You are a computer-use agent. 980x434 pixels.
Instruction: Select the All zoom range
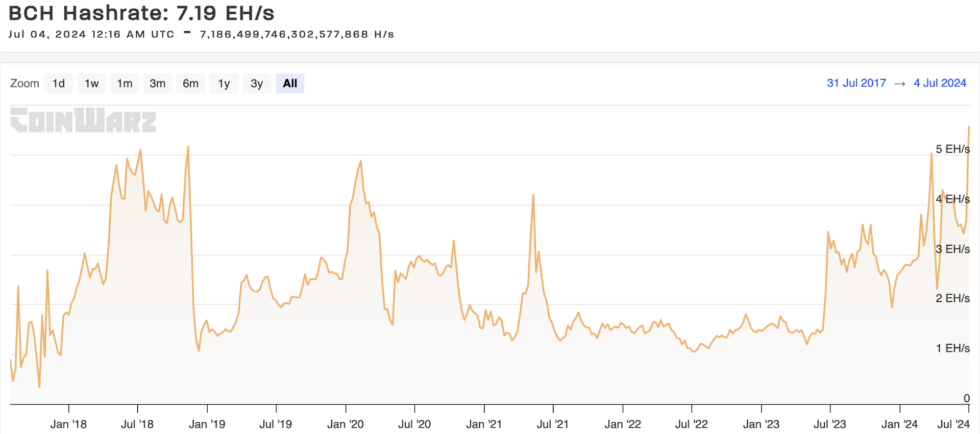(x=290, y=83)
